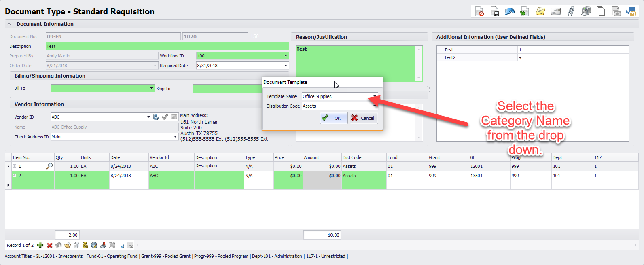The width and height of the screenshot is (644, 265).
Task: Expand row 2 using its plus box
Action: (15, 176)
